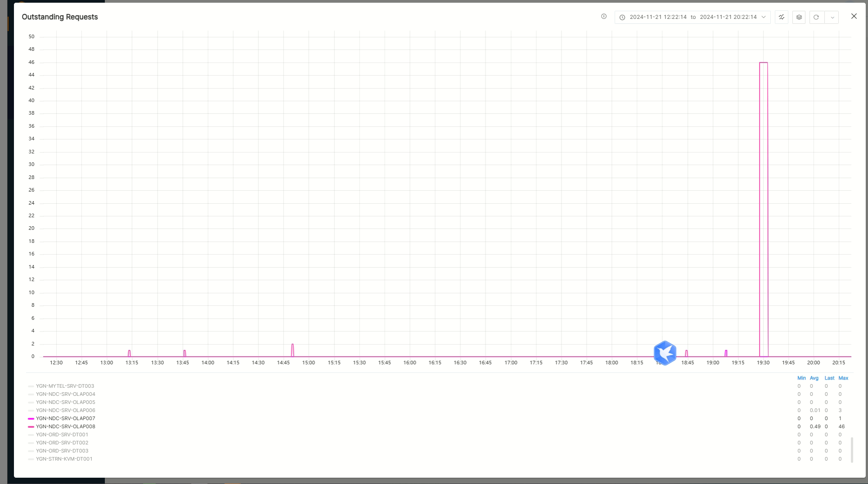Hide the YGN-NDC-SRV-OLAP008 series
868x484 pixels.
(65, 426)
